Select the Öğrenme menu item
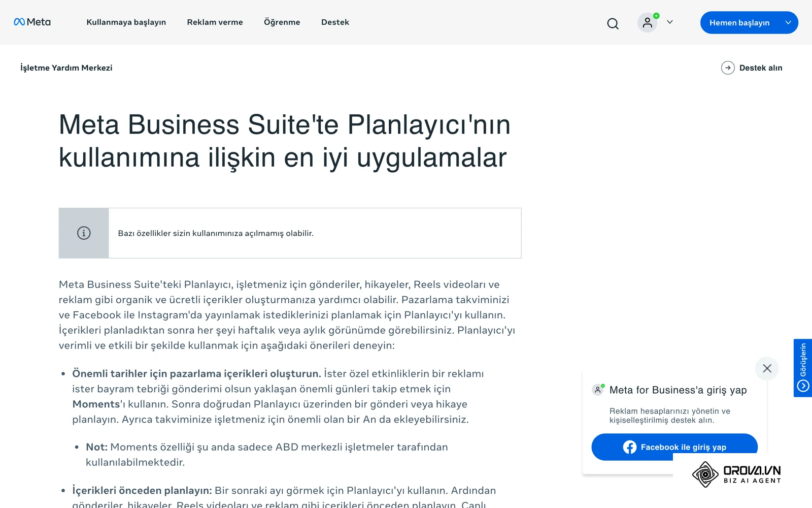The image size is (812, 508). (x=282, y=22)
